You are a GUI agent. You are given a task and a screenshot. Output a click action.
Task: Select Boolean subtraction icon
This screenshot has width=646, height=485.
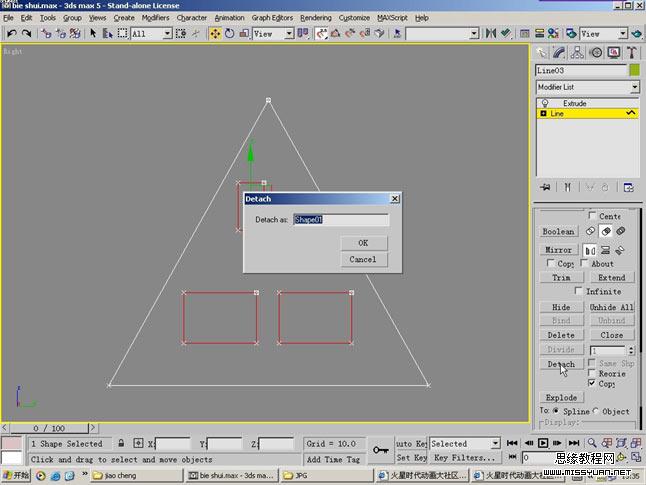(x=606, y=231)
